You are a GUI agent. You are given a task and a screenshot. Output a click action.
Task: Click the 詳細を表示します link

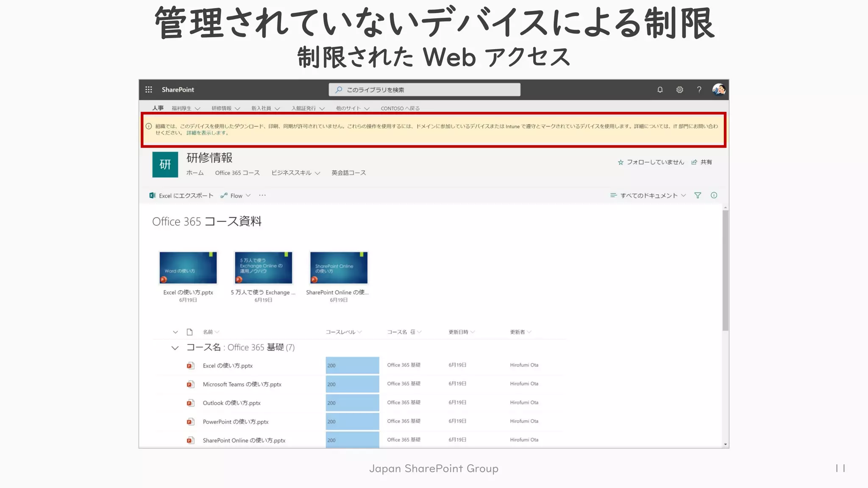pos(208,133)
